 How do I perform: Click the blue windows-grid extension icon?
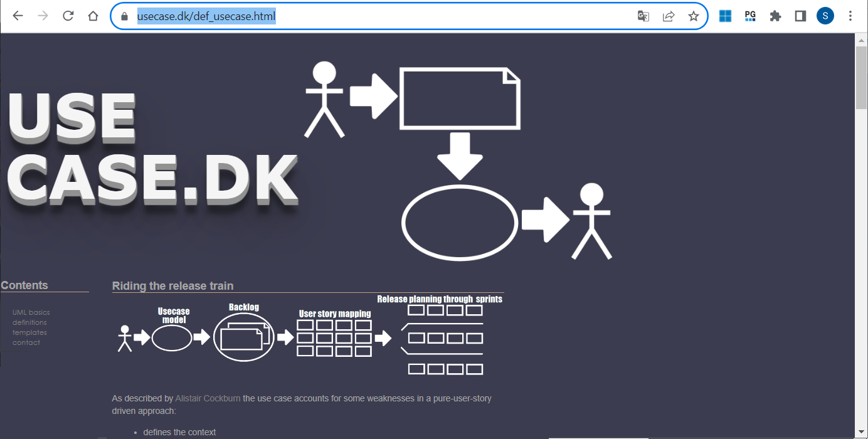coord(725,16)
